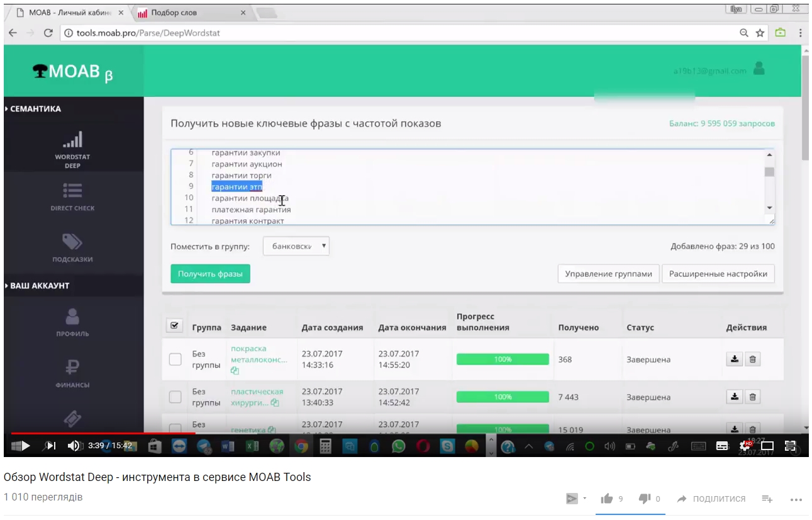Open the Финансы ruble section
Viewport: 812px width, 520px height.
point(72,373)
